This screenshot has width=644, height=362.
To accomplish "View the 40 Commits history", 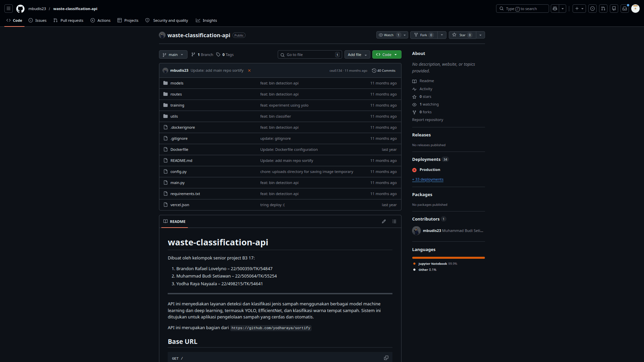I will coord(384,71).
